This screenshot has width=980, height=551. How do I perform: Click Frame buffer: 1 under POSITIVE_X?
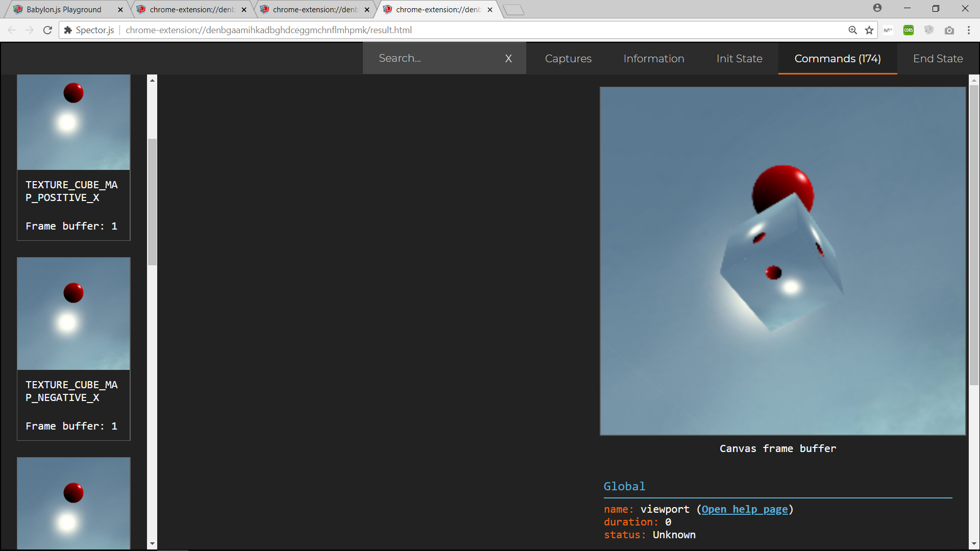(x=71, y=226)
